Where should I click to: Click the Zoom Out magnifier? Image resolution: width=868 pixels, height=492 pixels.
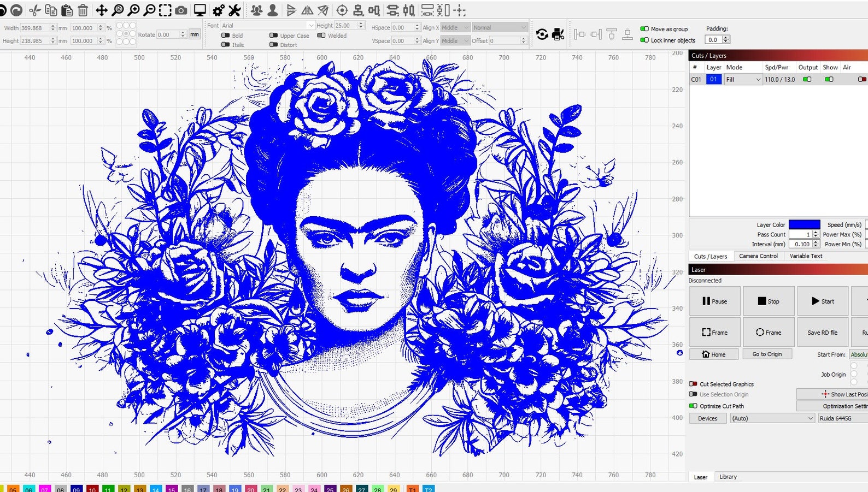click(x=149, y=10)
